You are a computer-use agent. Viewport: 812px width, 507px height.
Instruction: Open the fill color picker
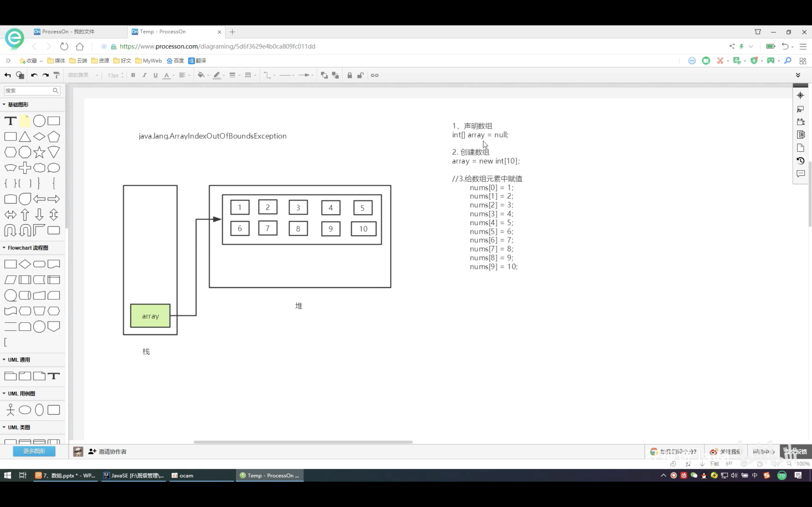tap(201, 75)
